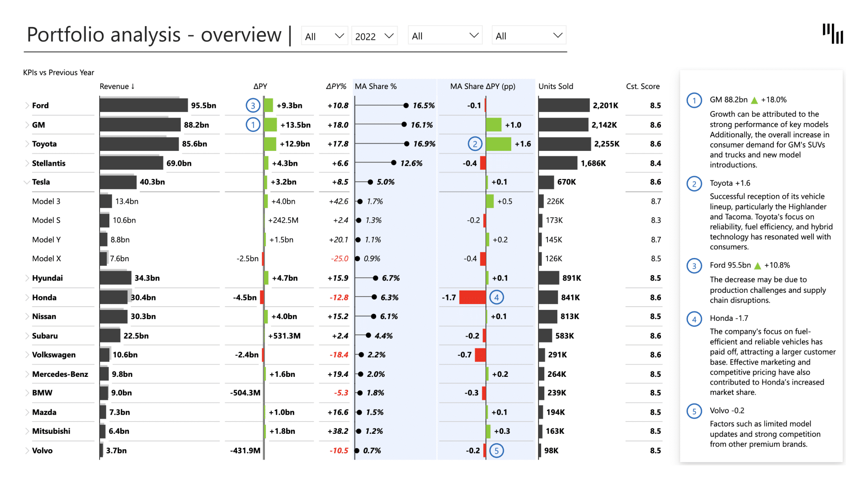Viewport: 868px width, 488px height.
Task: Click the "Units Sold" column header
Action: coord(556,86)
